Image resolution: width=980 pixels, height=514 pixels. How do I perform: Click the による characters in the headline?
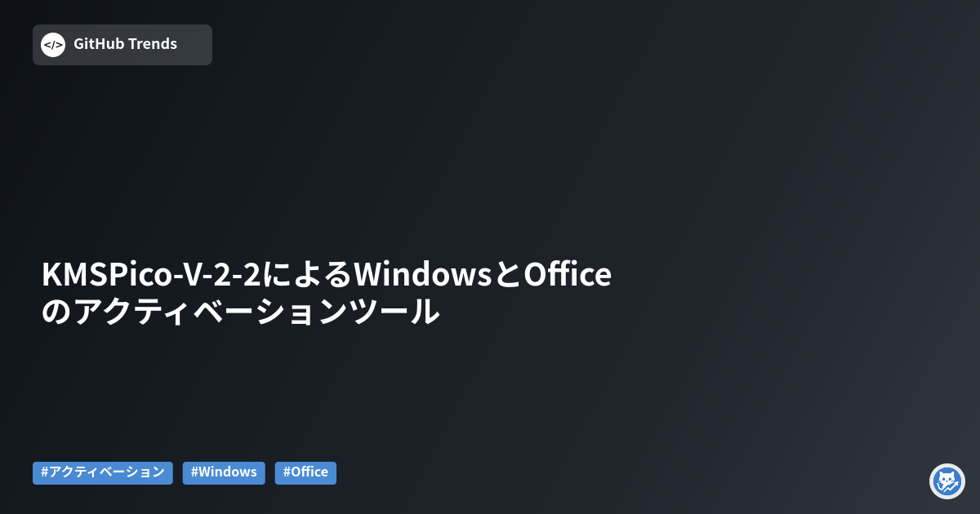tap(307, 275)
